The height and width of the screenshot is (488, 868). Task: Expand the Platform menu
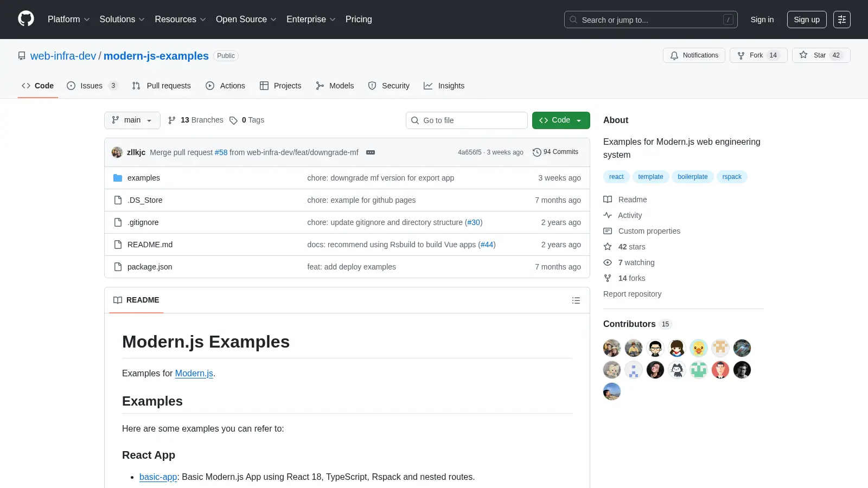click(x=68, y=20)
